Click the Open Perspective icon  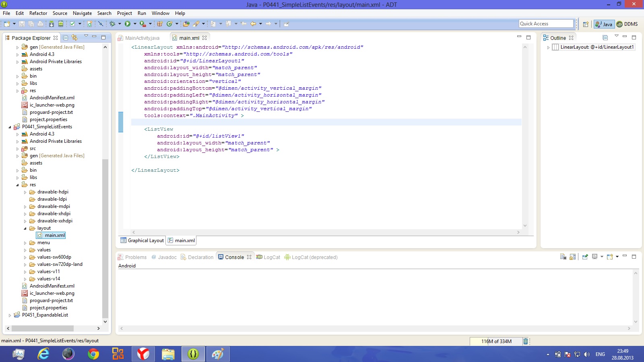coord(586,24)
